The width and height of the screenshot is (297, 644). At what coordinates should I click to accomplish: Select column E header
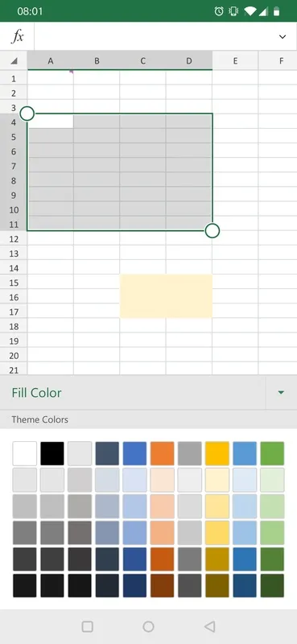235,61
